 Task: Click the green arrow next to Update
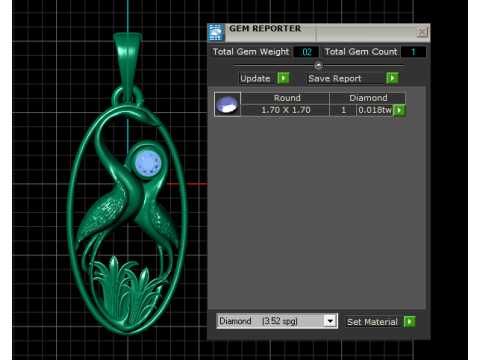click(x=283, y=78)
